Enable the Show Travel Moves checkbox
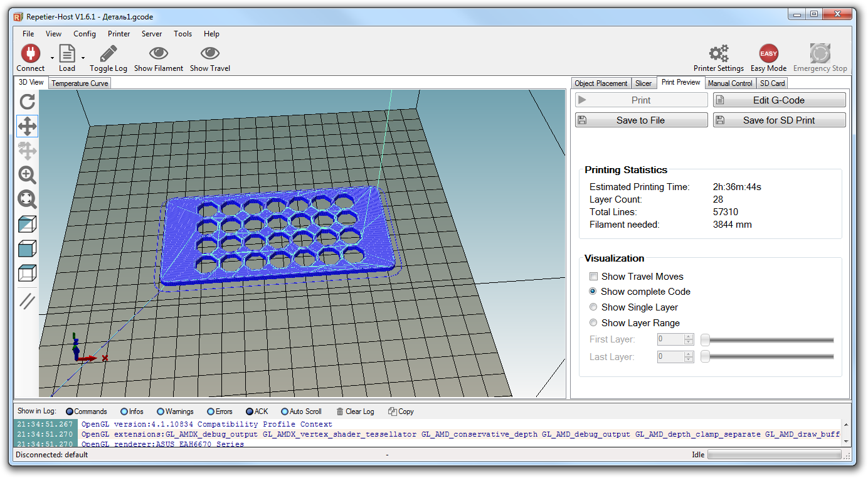 point(593,277)
